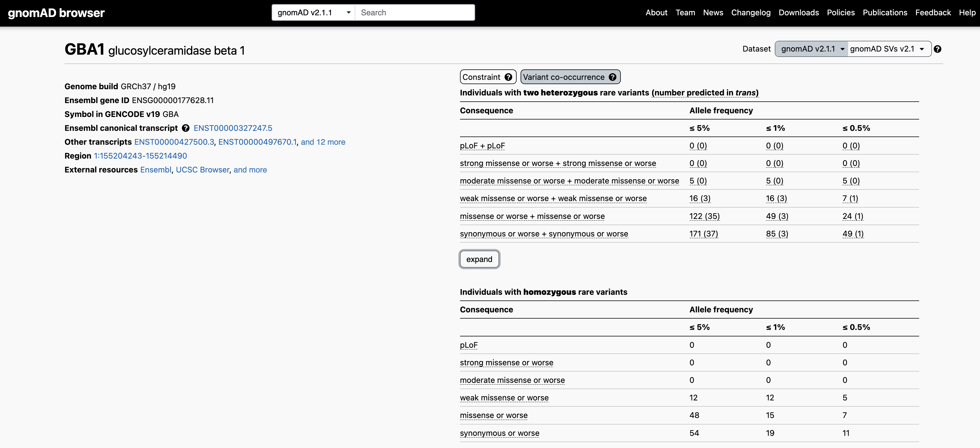
Task: Open search-bar dataset version selector
Action: click(x=313, y=12)
